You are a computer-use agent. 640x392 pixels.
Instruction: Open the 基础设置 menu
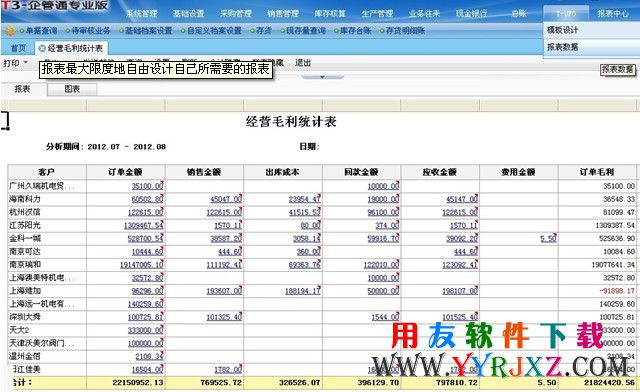click(x=189, y=13)
